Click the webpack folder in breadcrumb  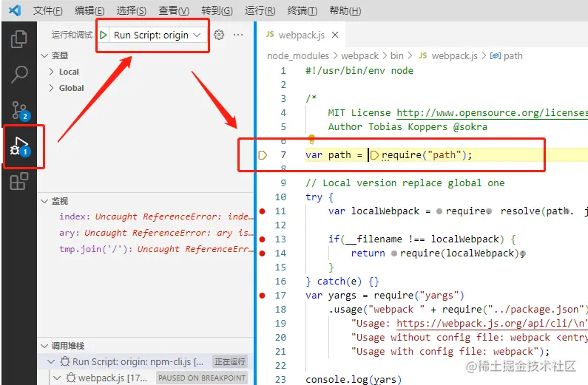[x=359, y=56]
